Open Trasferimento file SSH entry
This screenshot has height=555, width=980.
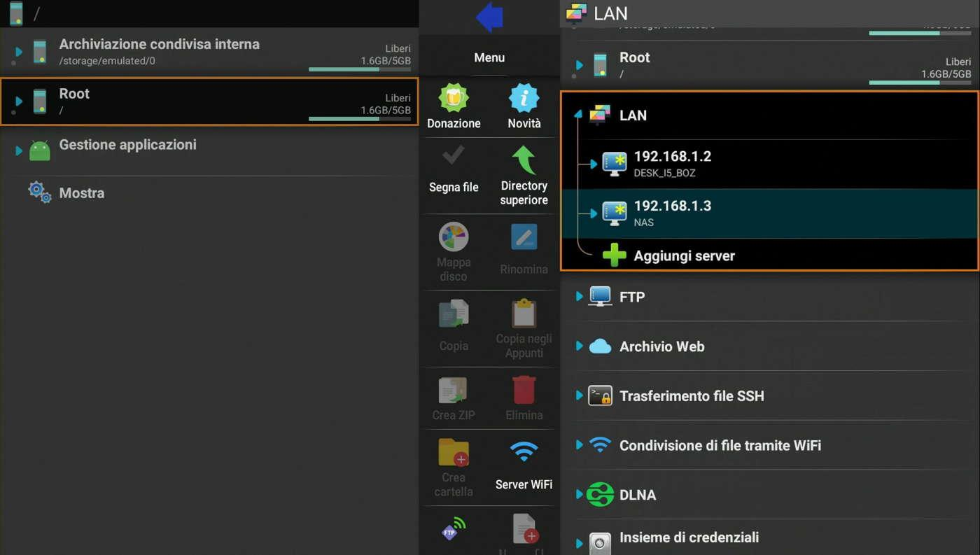click(x=769, y=395)
